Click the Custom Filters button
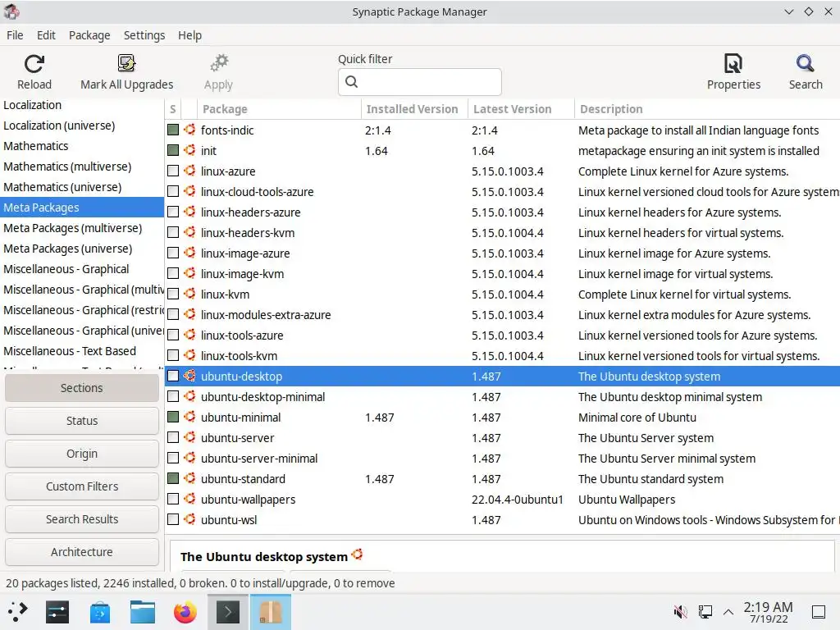Screen dimensions: 840x630 tap(82, 486)
